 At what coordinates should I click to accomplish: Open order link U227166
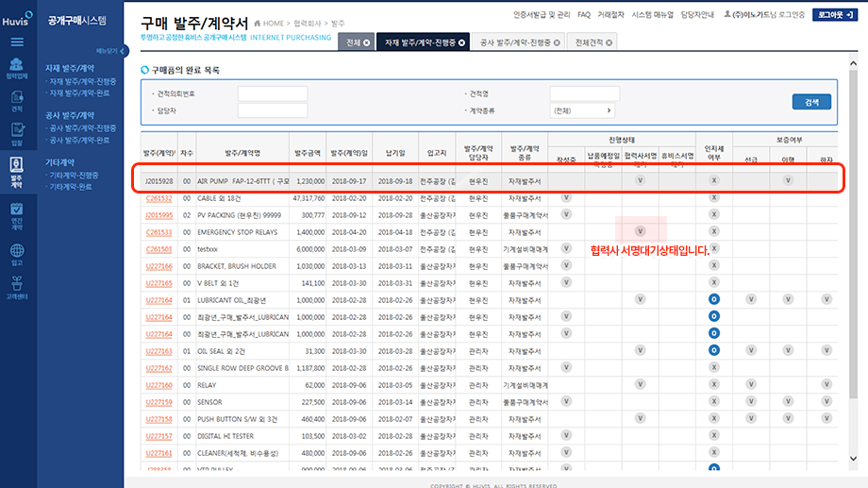click(159, 266)
